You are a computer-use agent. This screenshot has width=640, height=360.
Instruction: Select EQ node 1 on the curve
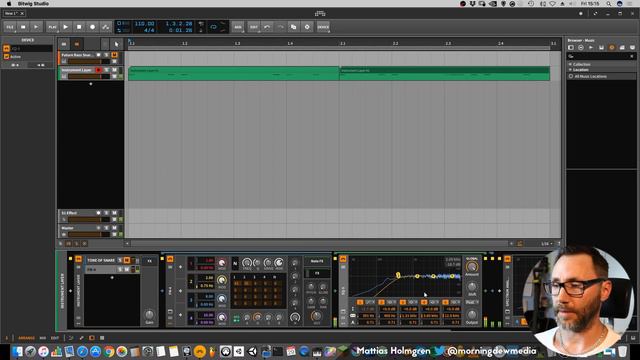click(398, 276)
